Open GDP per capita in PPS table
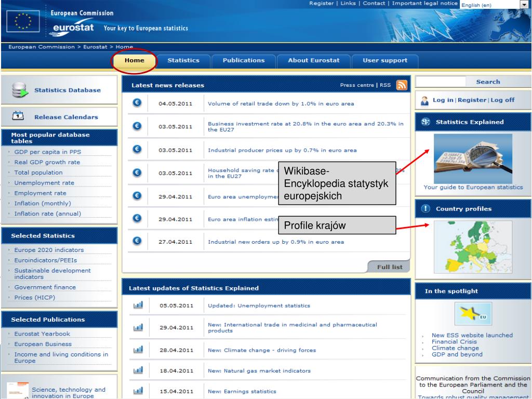The height and width of the screenshot is (399, 532). [x=47, y=152]
